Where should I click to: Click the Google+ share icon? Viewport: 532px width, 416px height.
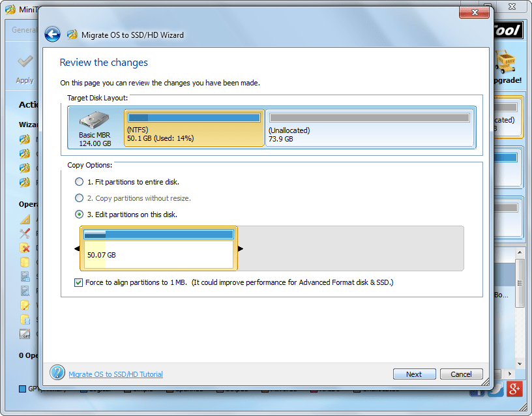(x=514, y=389)
